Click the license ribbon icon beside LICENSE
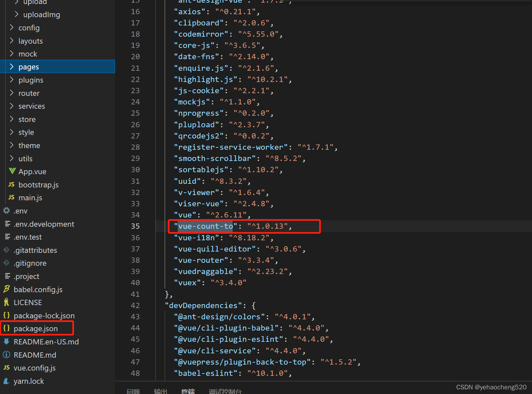 6,302
